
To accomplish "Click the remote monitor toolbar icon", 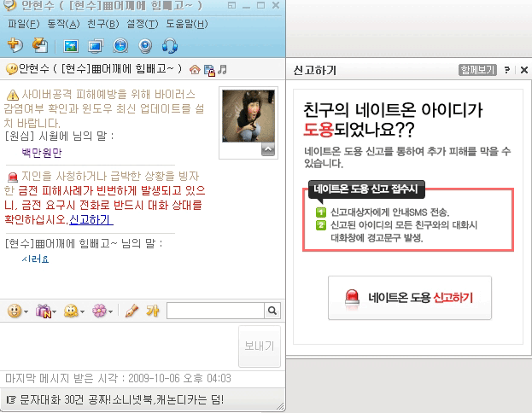I will pyautogui.click(x=96, y=46).
